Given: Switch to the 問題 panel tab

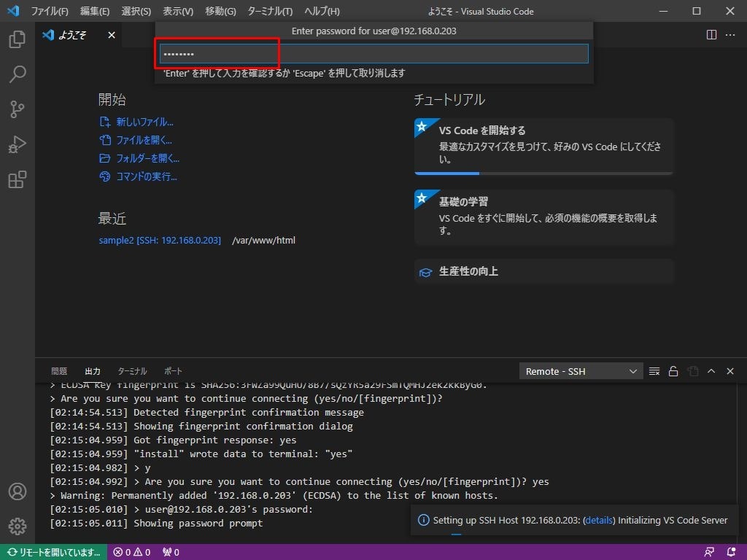Looking at the screenshot, I should [59, 371].
